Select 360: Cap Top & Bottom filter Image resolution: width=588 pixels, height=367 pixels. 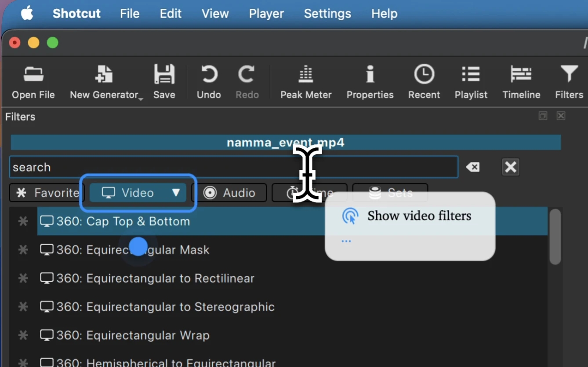coord(292,221)
